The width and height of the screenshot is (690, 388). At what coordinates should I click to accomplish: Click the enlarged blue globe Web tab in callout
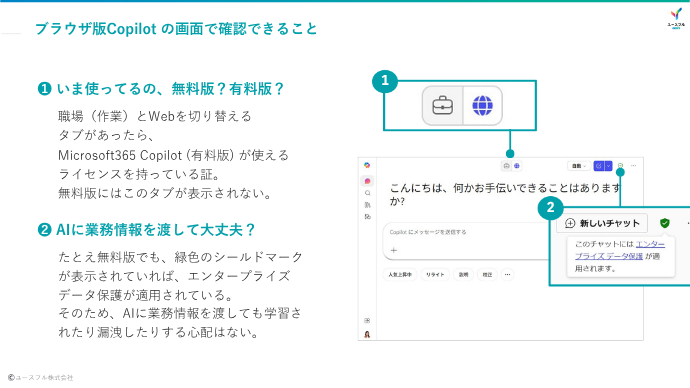[x=482, y=106]
